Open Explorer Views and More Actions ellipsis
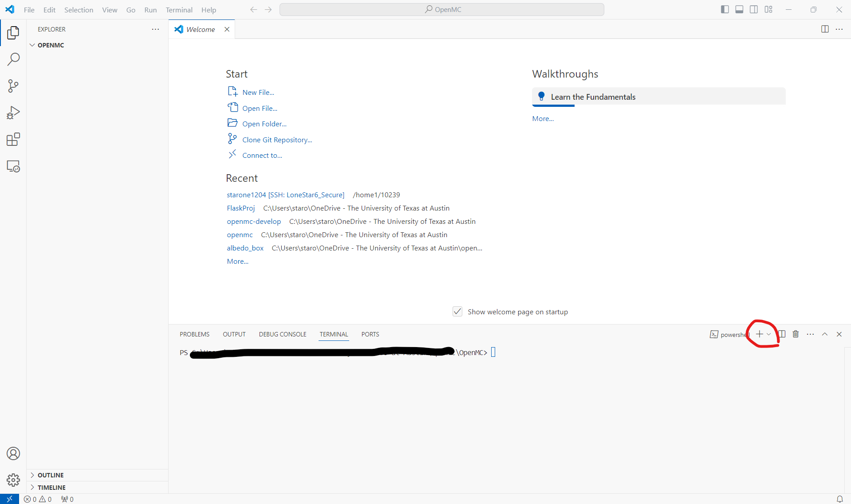The image size is (851, 504). pyautogui.click(x=155, y=29)
